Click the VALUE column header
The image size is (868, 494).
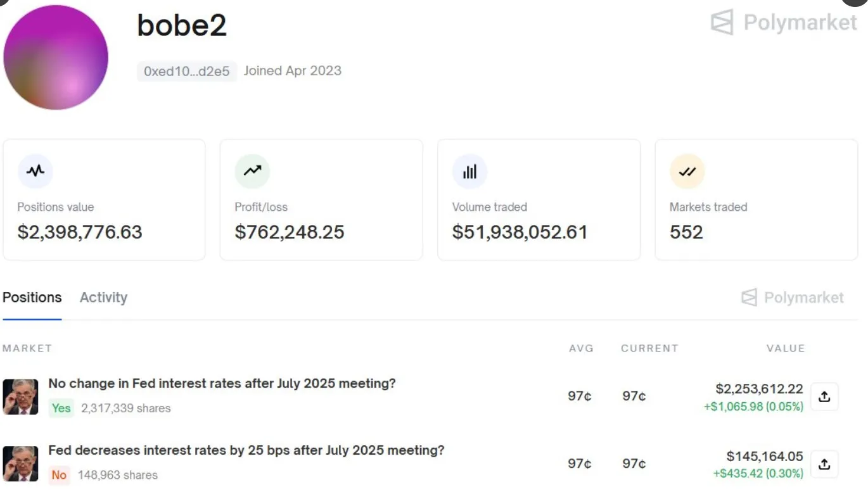[786, 348]
